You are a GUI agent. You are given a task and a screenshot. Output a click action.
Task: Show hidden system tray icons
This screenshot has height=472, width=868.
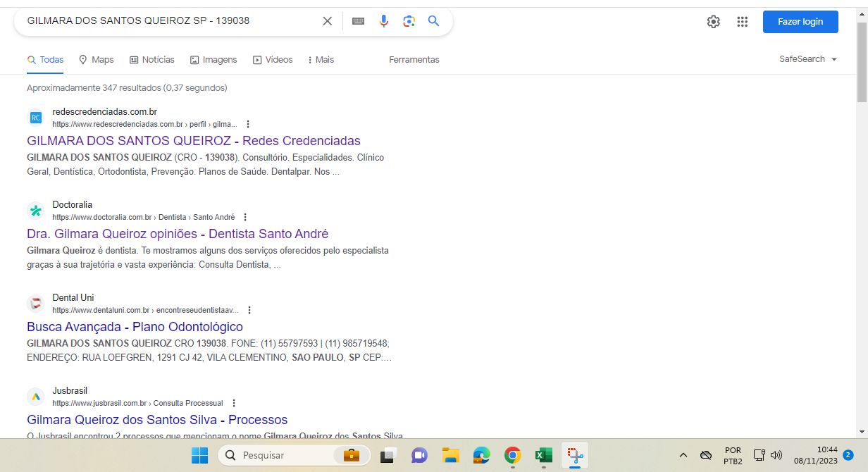pos(683,455)
